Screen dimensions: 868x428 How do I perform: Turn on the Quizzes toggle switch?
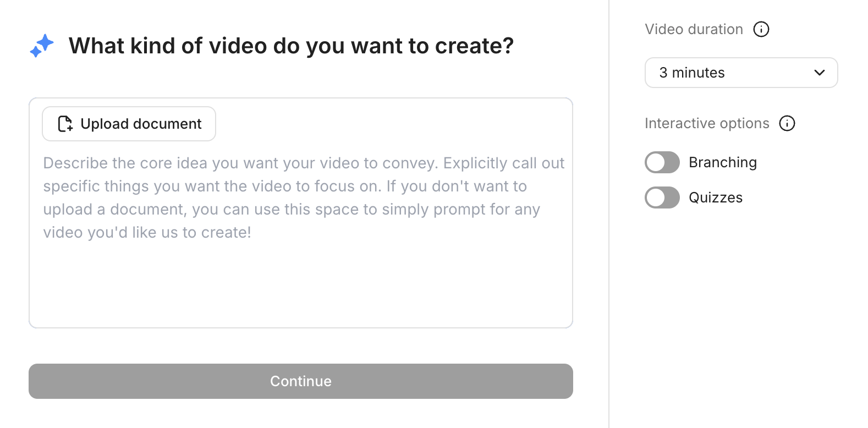point(662,197)
